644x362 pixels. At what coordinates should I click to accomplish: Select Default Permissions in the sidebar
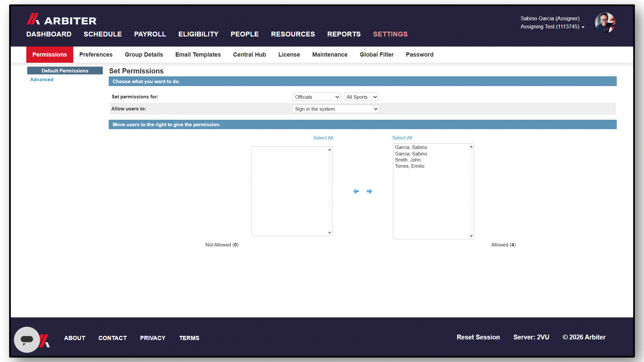click(x=65, y=71)
